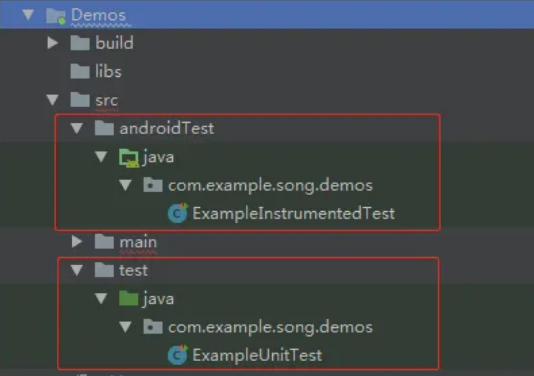Image resolution: width=534 pixels, height=376 pixels.
Task: Select the main folder label
Action: click(138, 242)
